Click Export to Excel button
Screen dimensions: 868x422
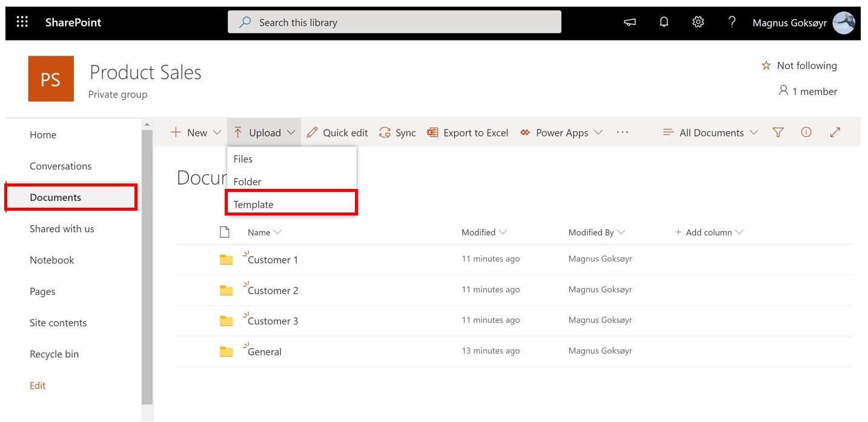[468, 133]
